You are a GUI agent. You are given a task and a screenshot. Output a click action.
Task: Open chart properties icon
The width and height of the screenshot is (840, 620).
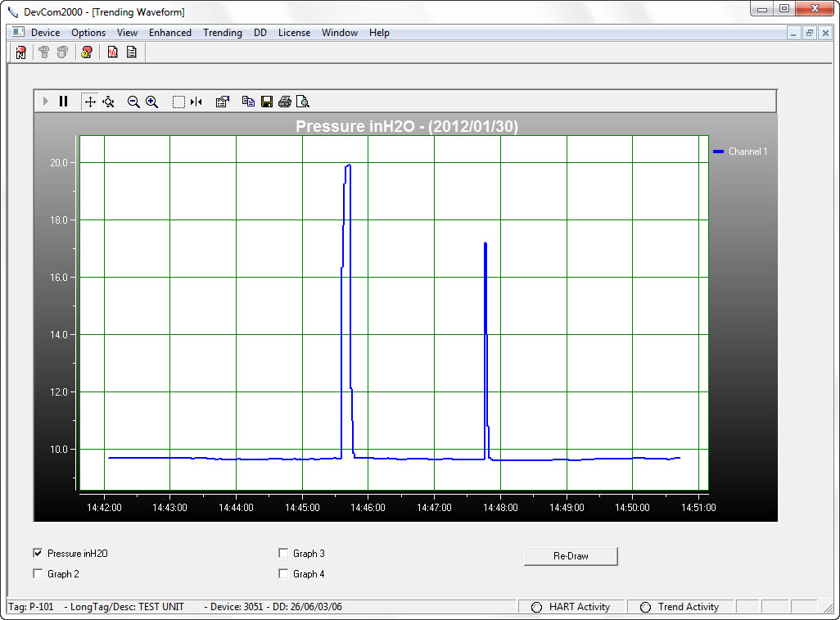click(x=222, y=102)
